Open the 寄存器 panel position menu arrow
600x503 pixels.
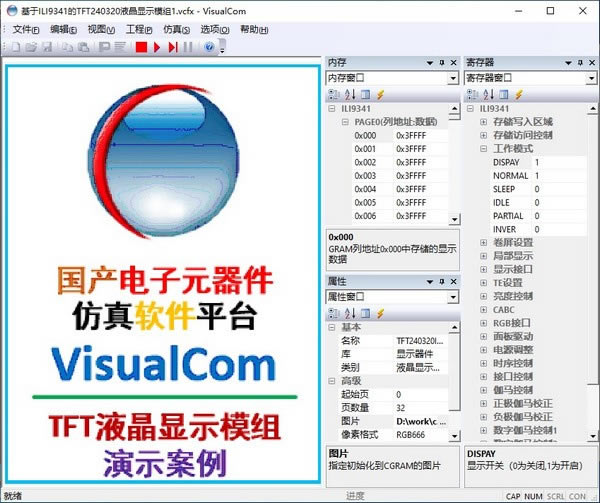(568, 63)
